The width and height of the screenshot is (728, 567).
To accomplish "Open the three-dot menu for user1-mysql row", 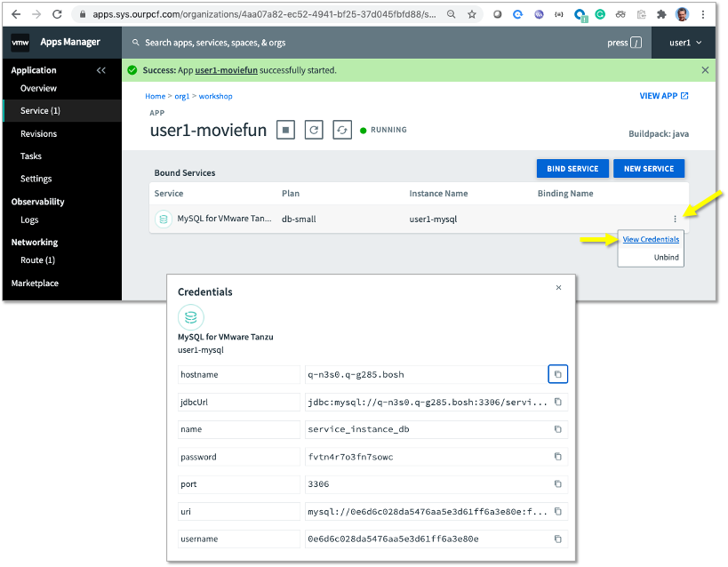I will (x=675, y=219).
